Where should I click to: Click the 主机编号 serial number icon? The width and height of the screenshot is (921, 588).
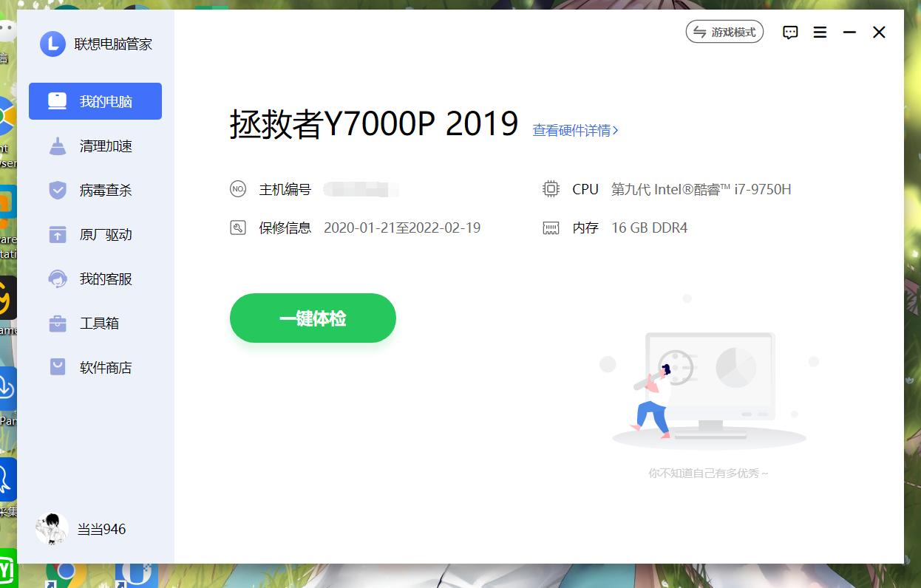pos(238,189)
